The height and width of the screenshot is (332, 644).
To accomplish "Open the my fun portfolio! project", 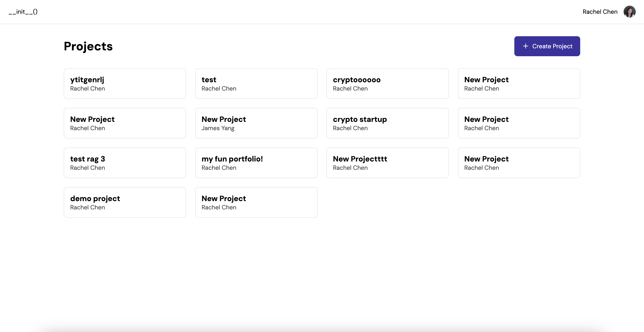I will coord(256,163).
